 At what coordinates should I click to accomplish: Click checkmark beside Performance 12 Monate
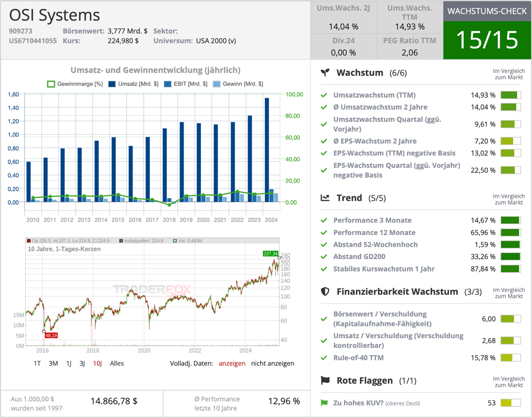[324, 232]
